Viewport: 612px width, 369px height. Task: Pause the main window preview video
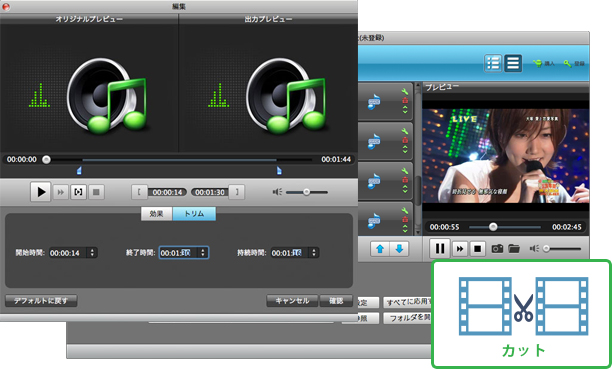tap(440, 248)
